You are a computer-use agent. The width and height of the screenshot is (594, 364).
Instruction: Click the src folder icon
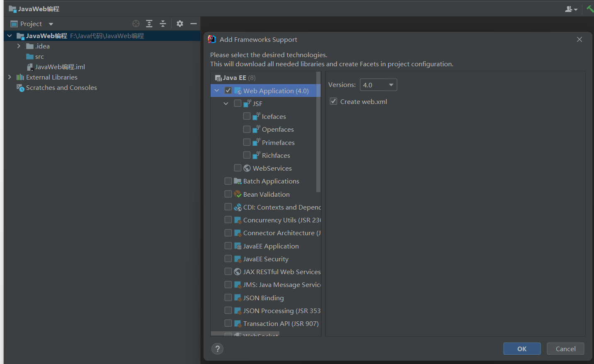30,57
